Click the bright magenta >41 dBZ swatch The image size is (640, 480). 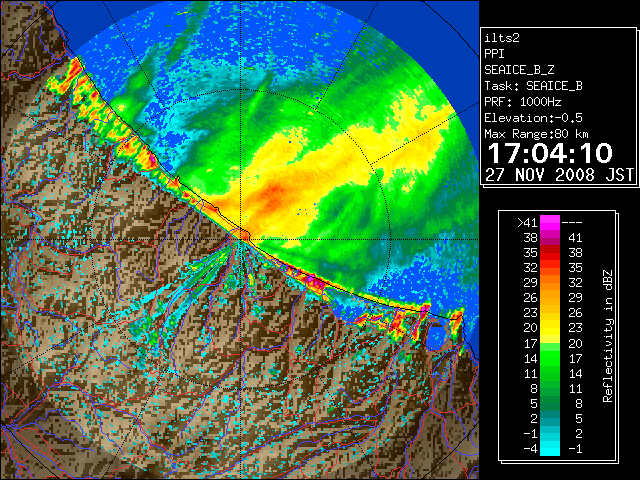(550, 222)
